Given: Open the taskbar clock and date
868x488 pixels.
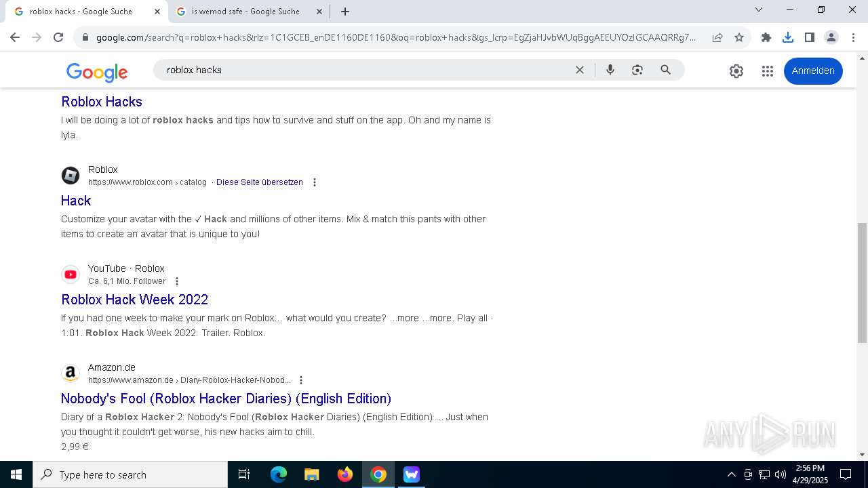Looking at the screenshot, I should pyautogui.click(x=810, y=474).
